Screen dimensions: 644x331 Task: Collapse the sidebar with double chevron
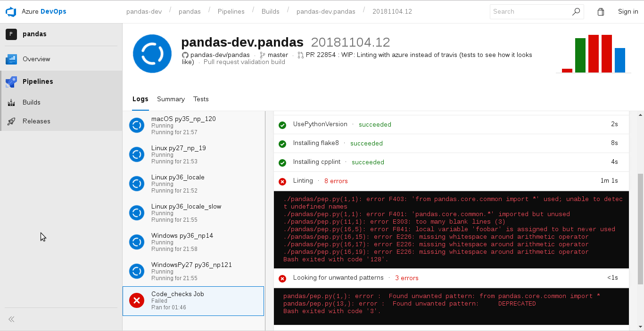tap(11, 319)
